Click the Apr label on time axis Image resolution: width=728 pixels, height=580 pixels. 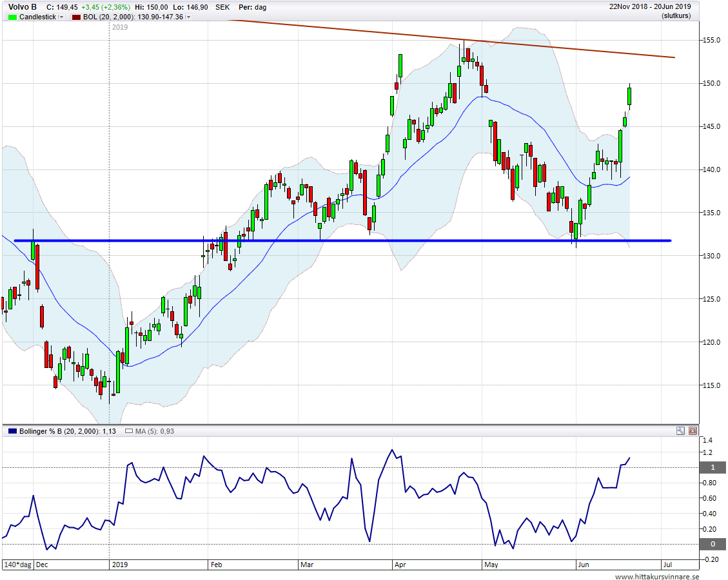click(400, 565)
